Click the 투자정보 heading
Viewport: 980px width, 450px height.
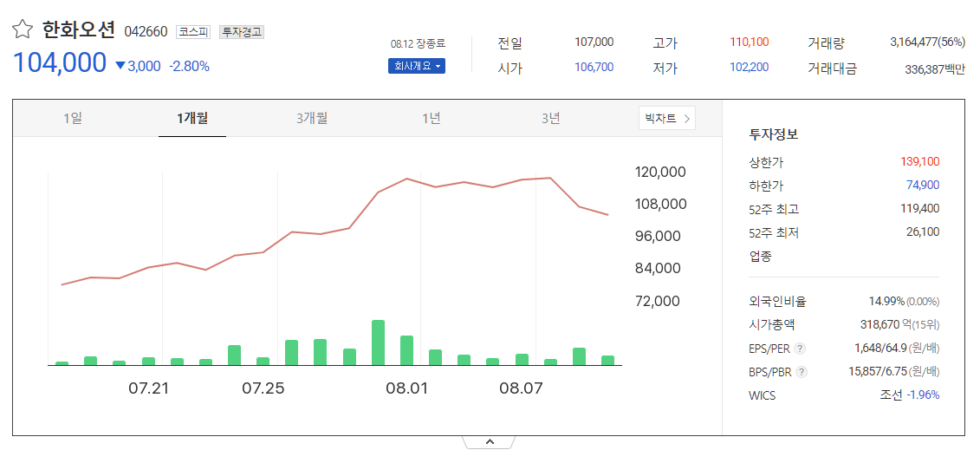pos(773,134)
